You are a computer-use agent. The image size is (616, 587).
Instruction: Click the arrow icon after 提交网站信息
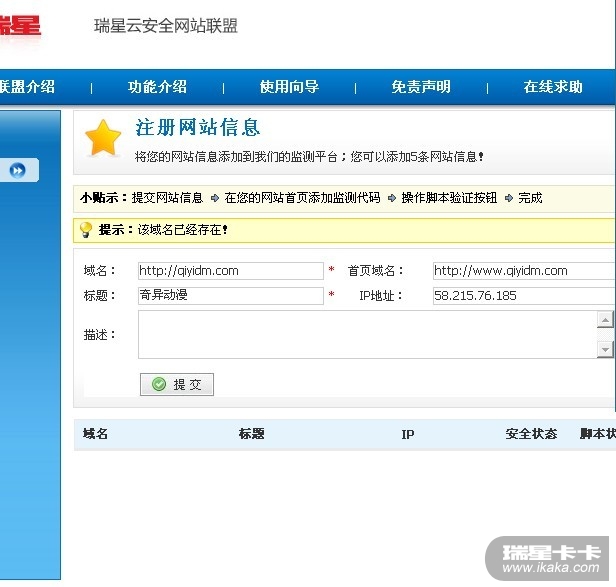point(214,198)
